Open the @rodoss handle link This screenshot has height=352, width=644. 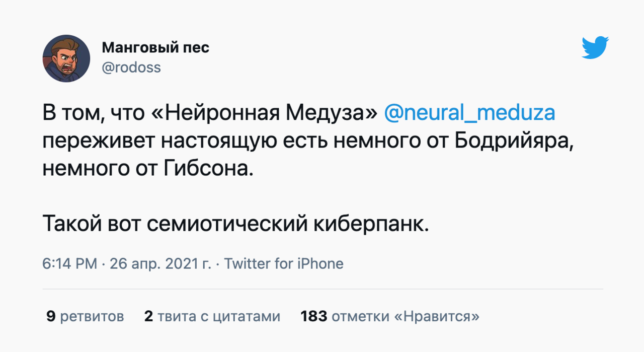131,68
